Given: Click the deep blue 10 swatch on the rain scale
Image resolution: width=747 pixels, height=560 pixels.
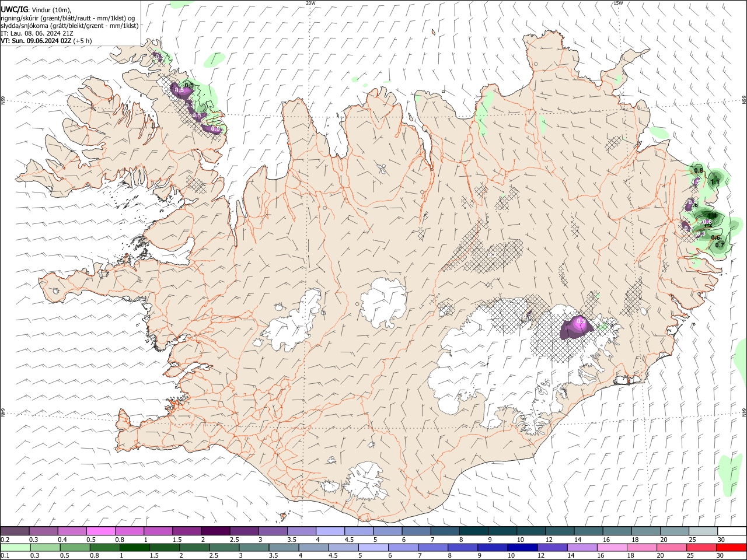Looking at the screenshot, I should click(x=522, y=547).
